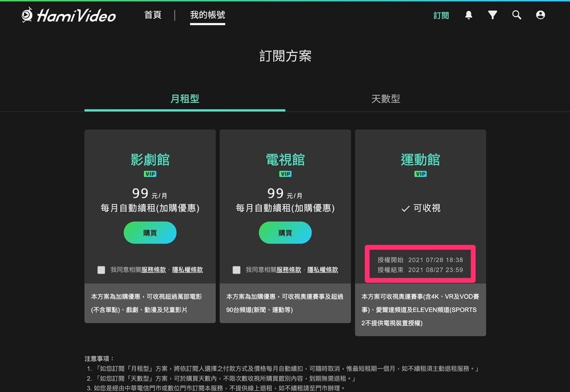Click the VIP badge under 影劇館
570x392 pixels.
[150, 174]
